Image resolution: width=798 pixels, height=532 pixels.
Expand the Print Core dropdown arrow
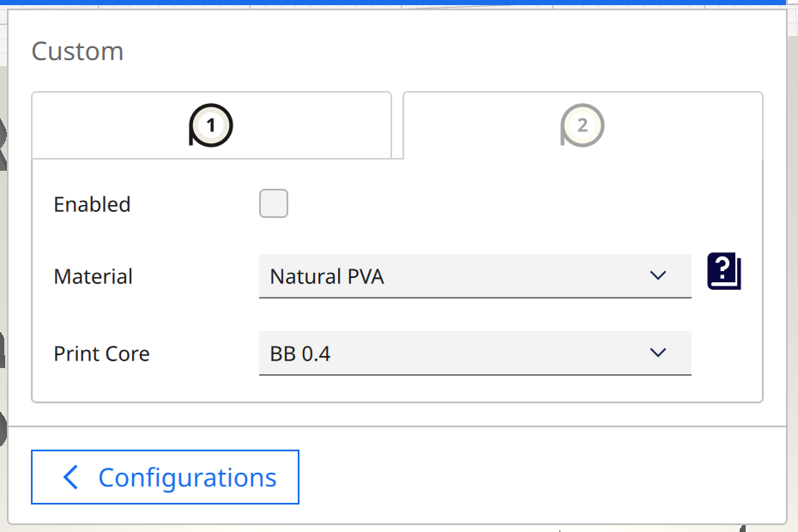coord(658,353)
